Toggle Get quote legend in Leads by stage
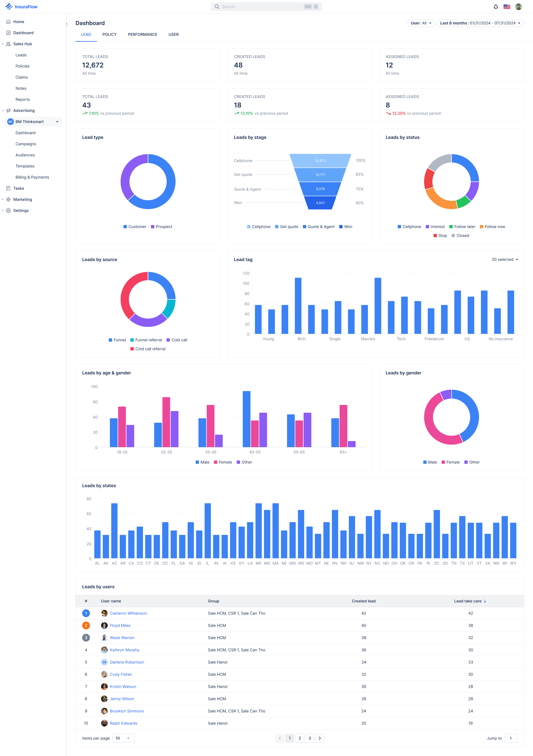Screen dimensions: 533x756 tap(286, 226)
